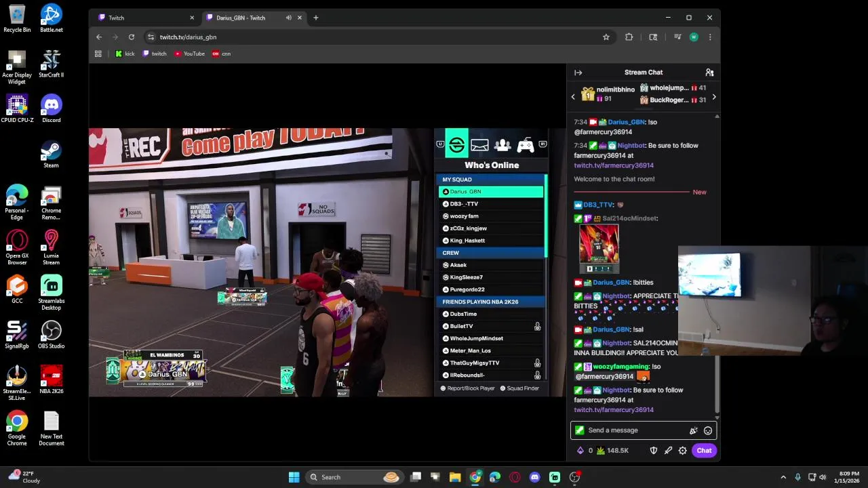Go back in the browser
868x488 pixels.
coord(99,37)
